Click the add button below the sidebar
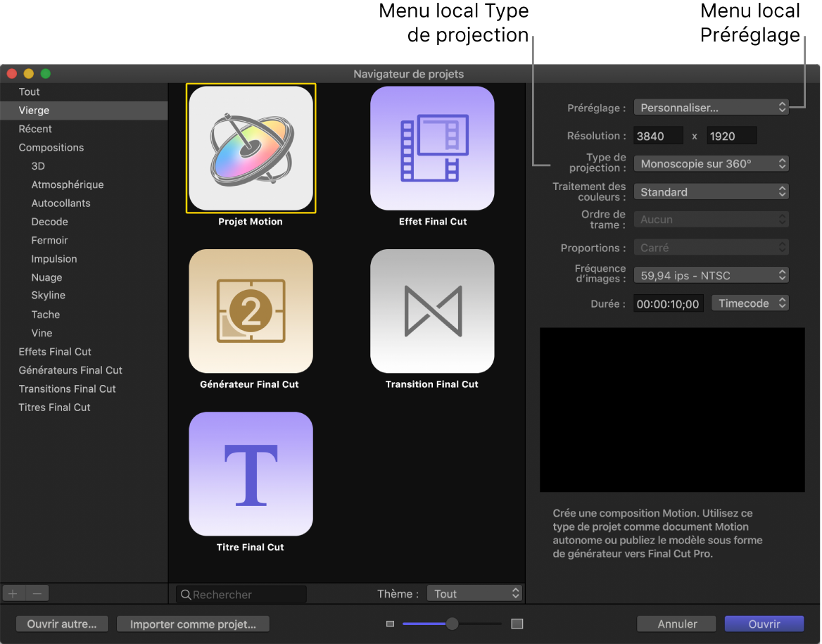 click(11, 593)
